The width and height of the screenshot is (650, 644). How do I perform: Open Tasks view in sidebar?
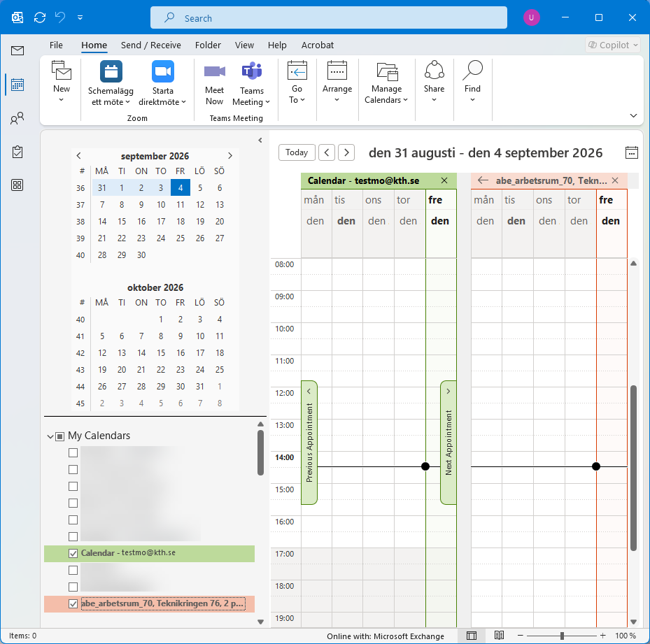[17, 152]
